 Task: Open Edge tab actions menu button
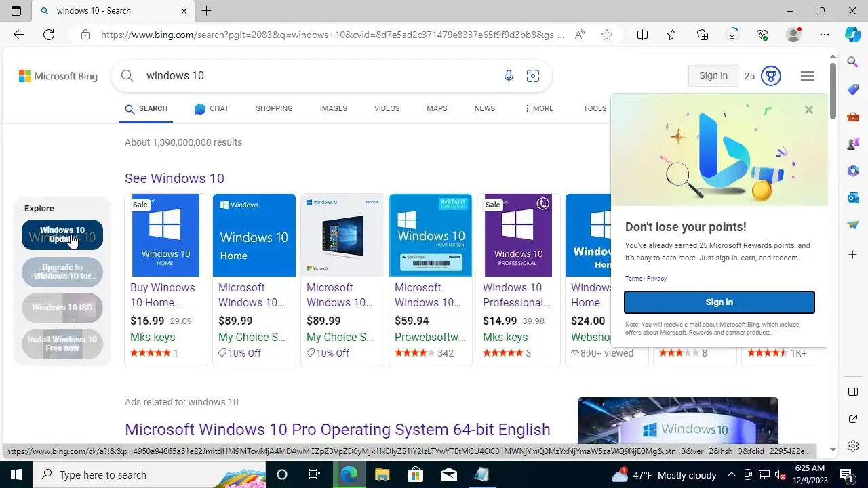16,11
